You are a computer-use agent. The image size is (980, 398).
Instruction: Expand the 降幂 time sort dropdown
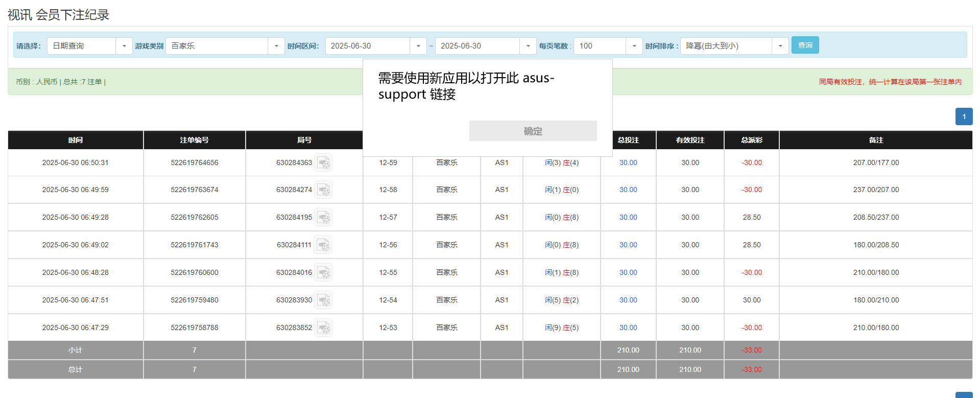780,46
